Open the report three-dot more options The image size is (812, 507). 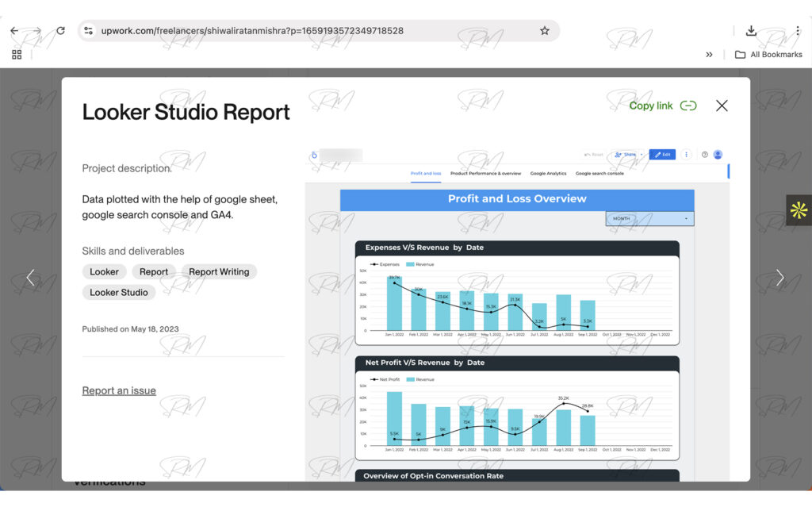[686, 155]
